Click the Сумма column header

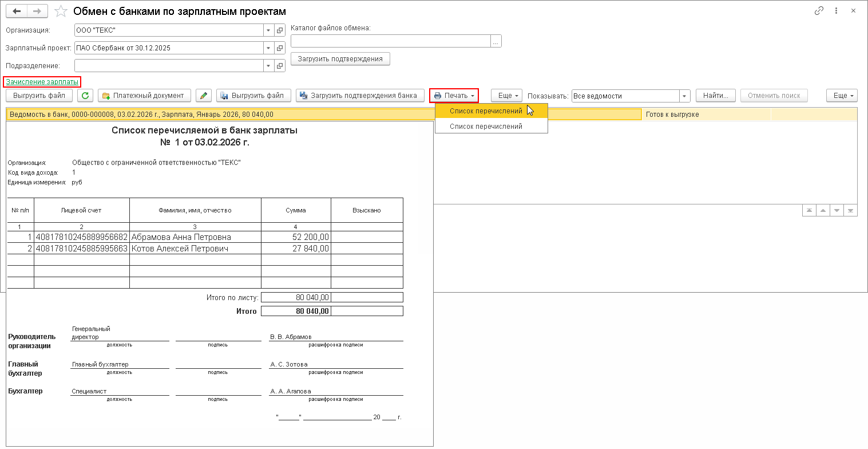(296, 210)
